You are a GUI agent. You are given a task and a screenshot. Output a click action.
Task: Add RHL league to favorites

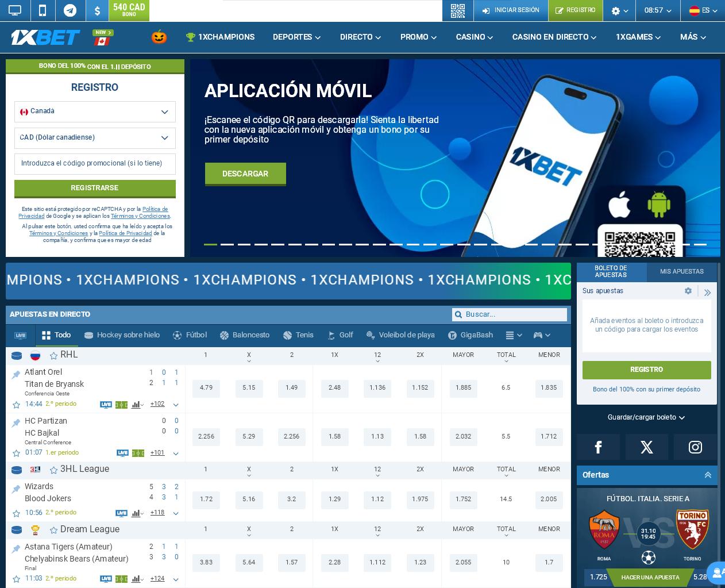[x=53, y=356]
